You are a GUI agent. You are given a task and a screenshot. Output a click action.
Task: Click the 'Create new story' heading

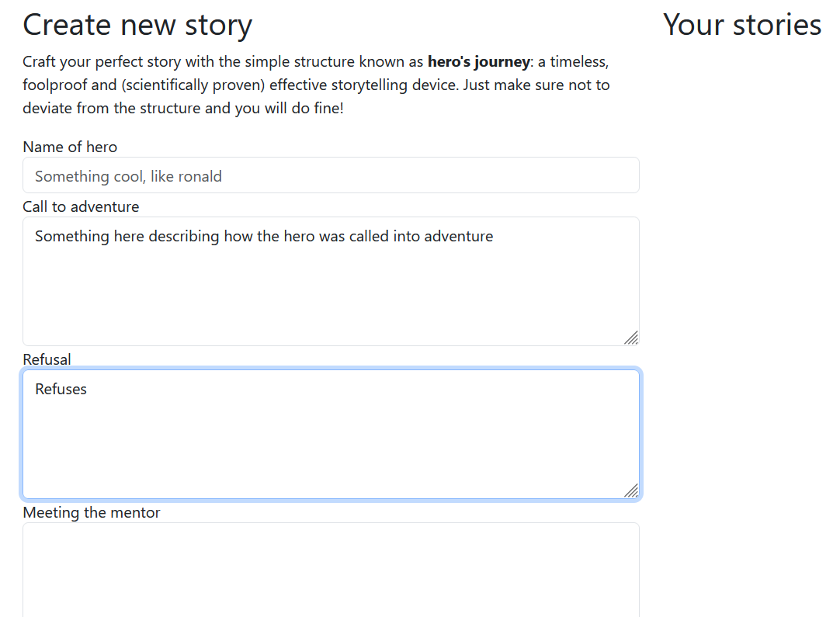[137, 25]
